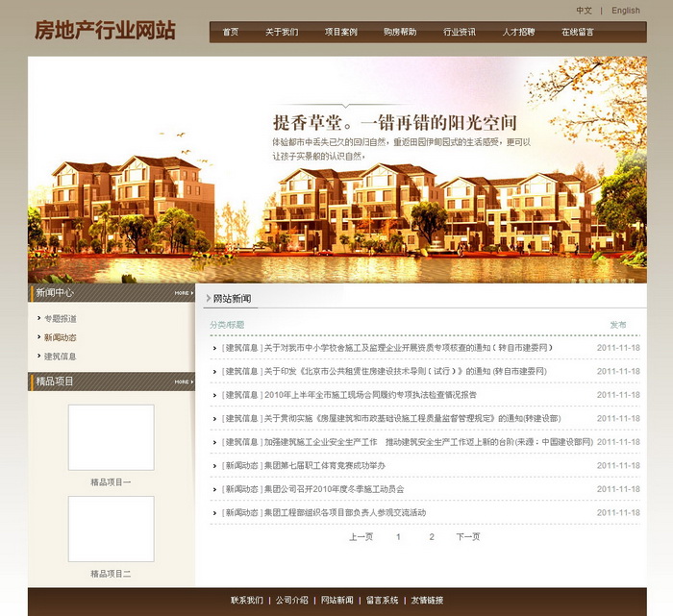Image resolution: width=673 pixels, height=616 pixels.
Task: Go to page 2 of news list
Action: (x=432, y=537)
